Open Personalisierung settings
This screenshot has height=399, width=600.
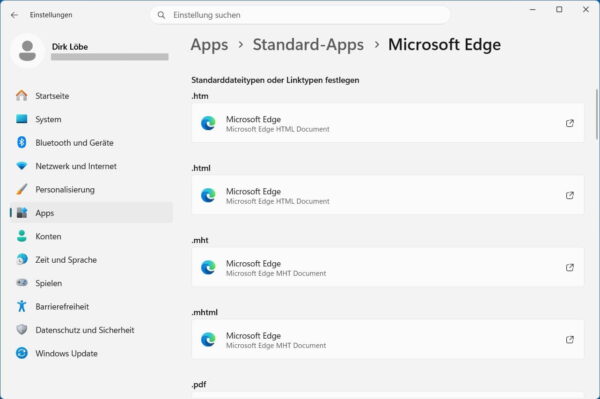click(x=91, y=189)
